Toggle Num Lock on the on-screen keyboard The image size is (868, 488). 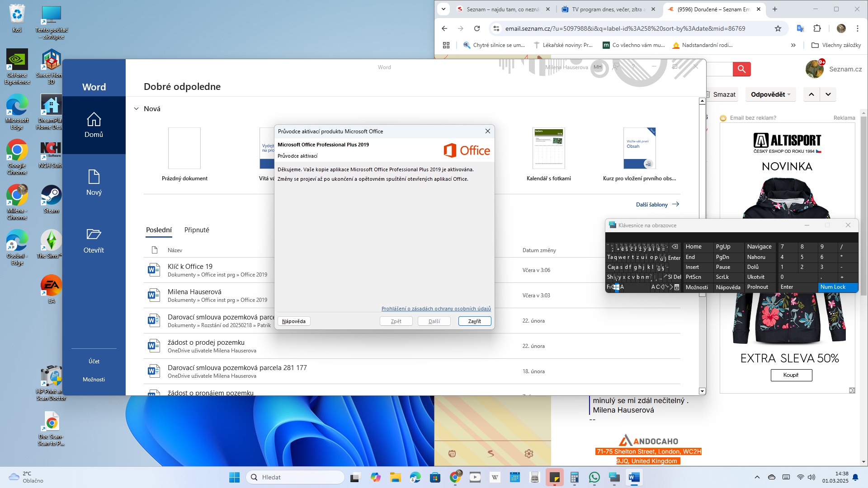coord(838,287)
